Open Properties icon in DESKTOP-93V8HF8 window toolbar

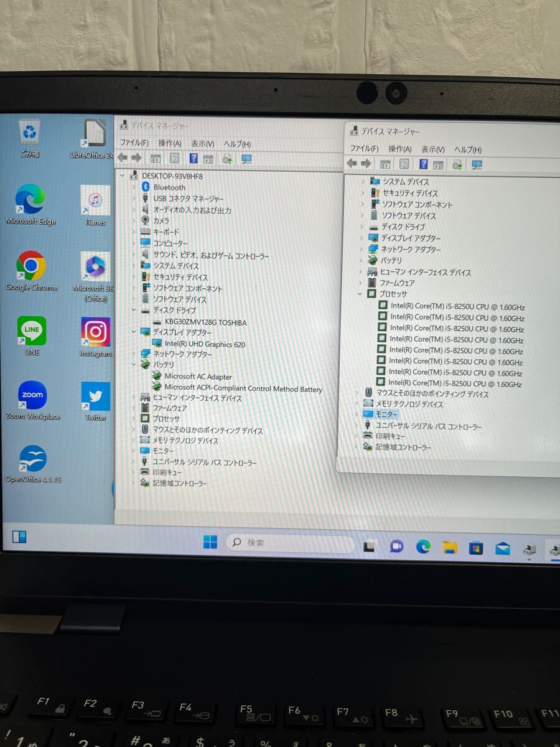pos(175,159)
